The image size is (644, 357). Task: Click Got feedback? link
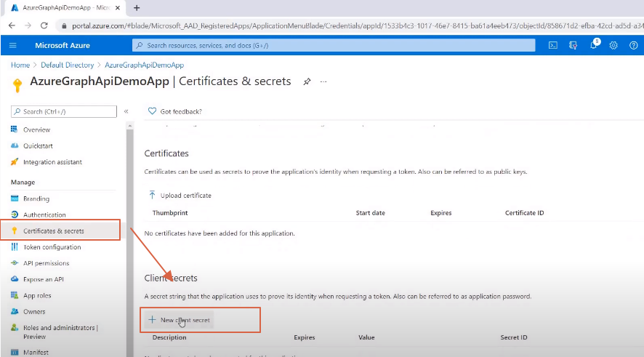pyautogui.click(x=181, y=111)
